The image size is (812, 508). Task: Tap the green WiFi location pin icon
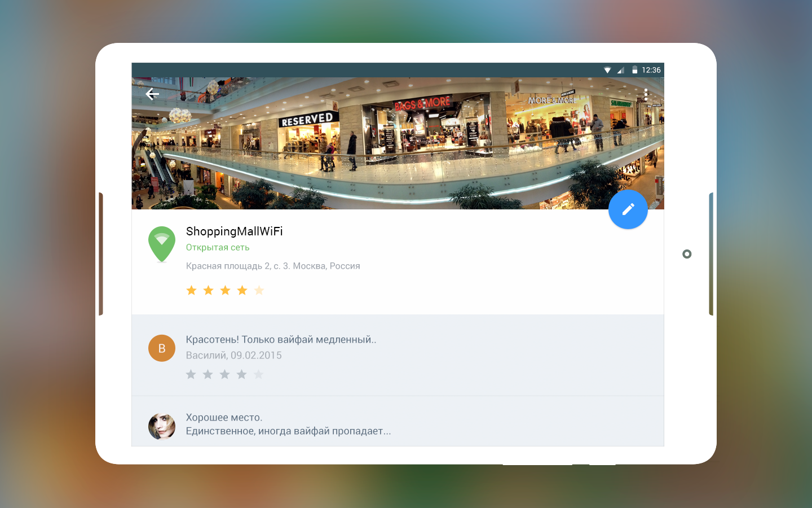pos(162,244)
